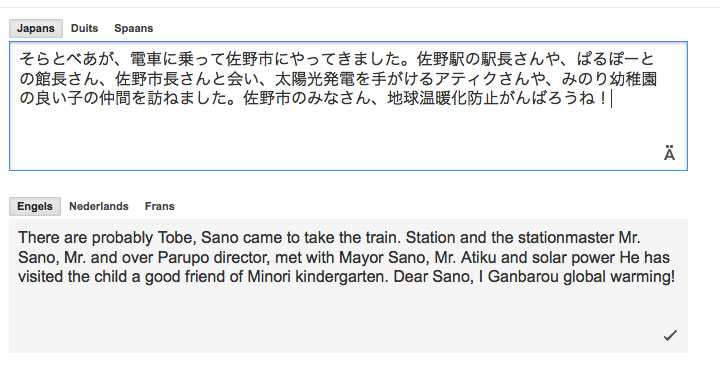This screenshot has width=720, height=384.
Task: Open the Ä input tools icon
Action: pyautogui.click(x=669, y=153)
